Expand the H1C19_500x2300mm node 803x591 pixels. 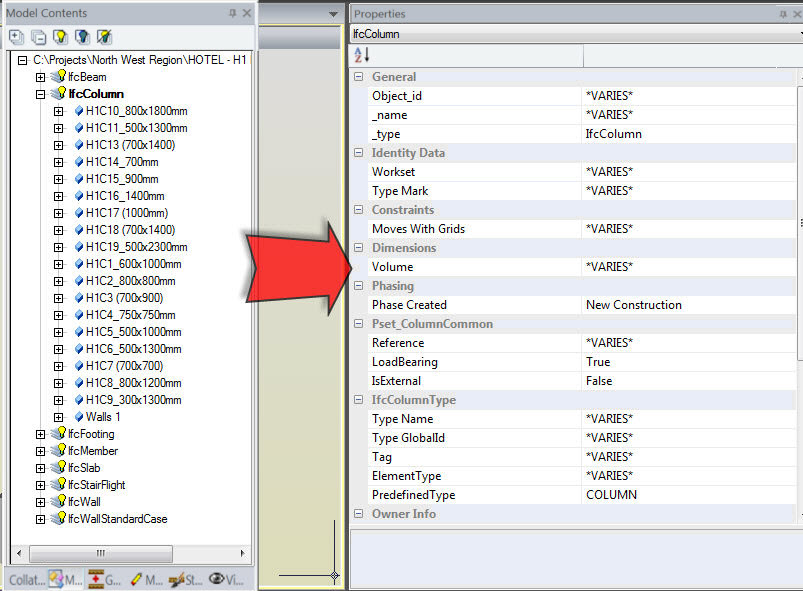[58, 247]
